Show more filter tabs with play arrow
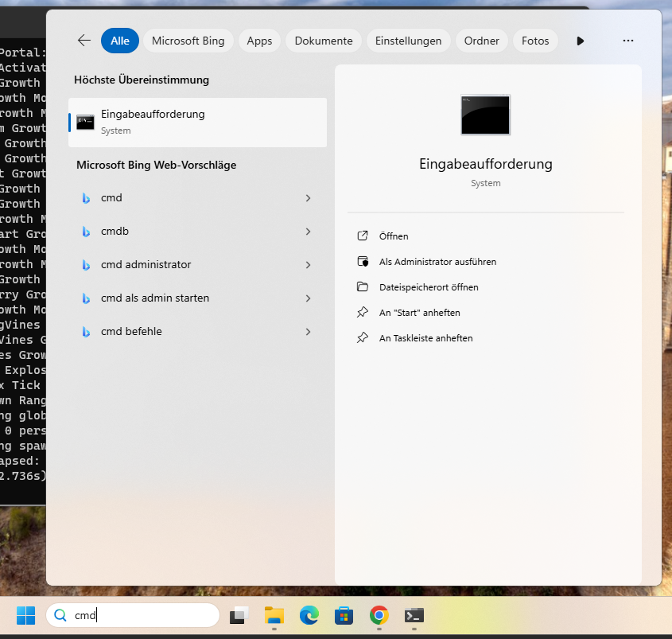672x639 pixels. tap(581, 41)
